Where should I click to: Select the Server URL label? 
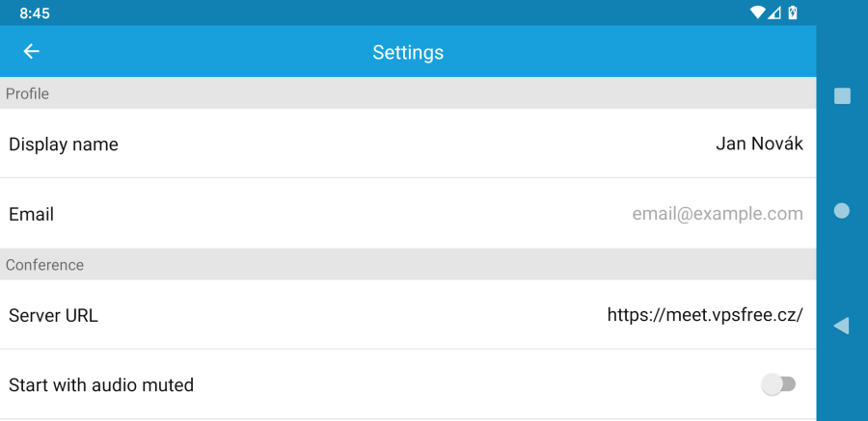pyautogui.click(x=53, y=315)
